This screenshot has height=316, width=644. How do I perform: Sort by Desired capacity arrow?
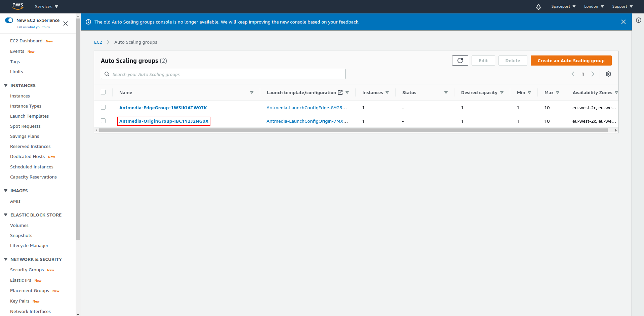click(x=502, y=92)
